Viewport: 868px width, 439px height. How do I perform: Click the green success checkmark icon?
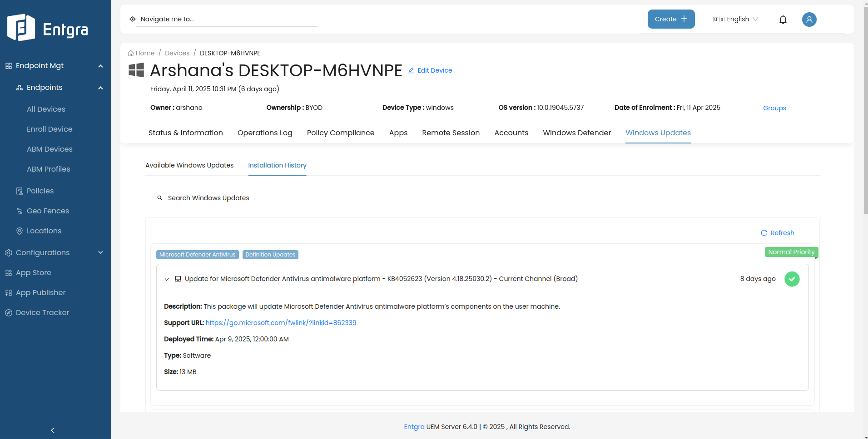pos(792,279)
